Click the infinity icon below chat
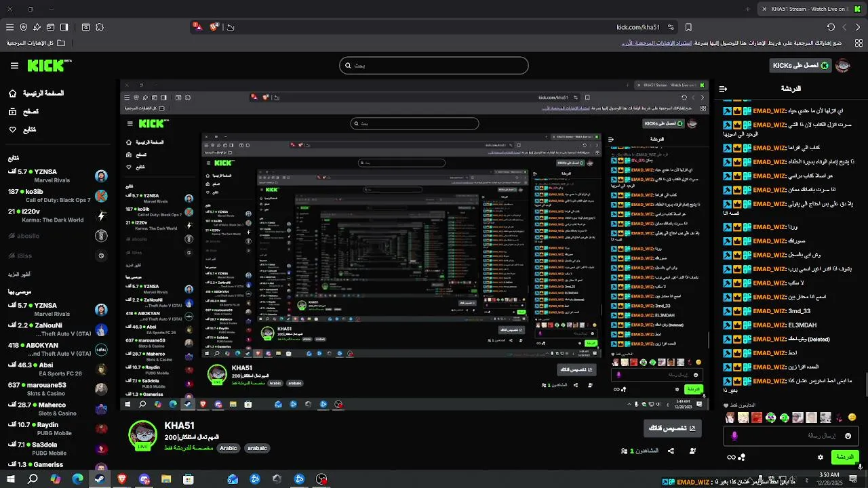 click(x=731, y=457)
